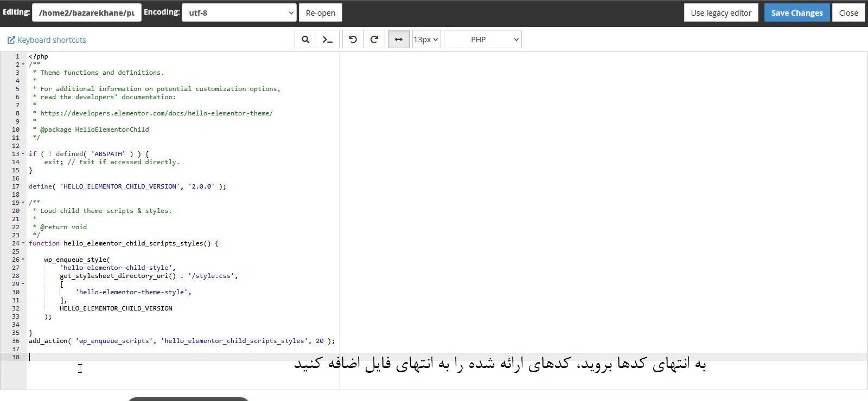
Task: Click 'wp_enqueue_style(' call
Action: tap(77, 260)
